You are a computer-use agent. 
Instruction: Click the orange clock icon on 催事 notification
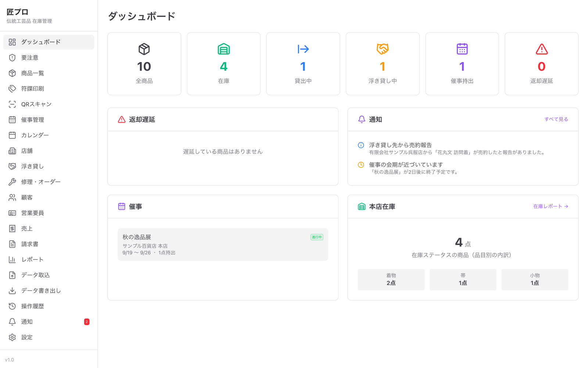pos(361,164)
